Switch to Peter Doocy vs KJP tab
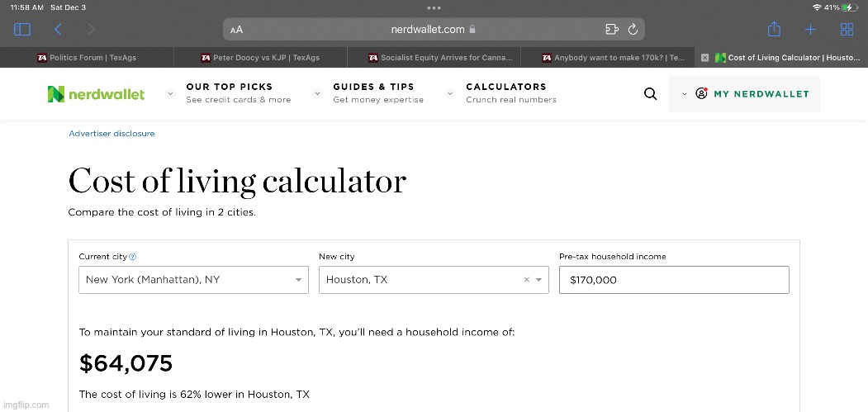Screen dimensions: 868x412 click(260, 58)
